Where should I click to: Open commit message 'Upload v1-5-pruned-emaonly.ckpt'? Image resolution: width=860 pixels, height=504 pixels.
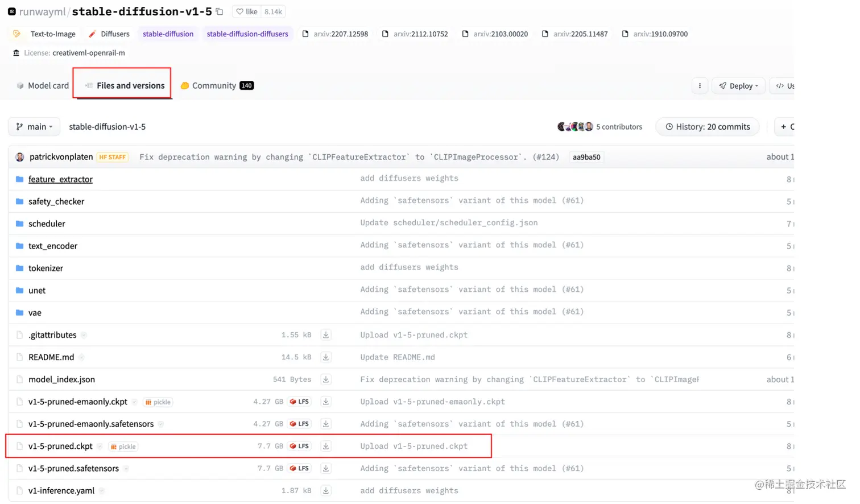coord(433,402)
